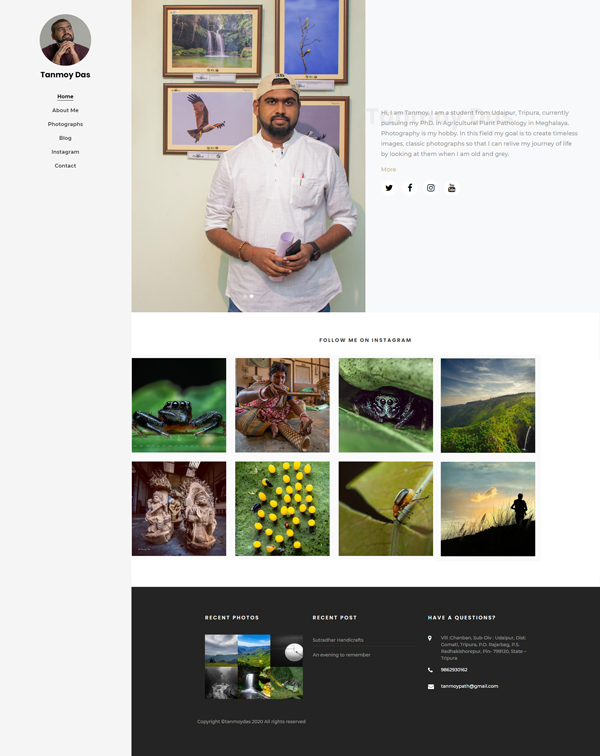
Task: Open the Instagram social icon
Action: click(431, 188)
